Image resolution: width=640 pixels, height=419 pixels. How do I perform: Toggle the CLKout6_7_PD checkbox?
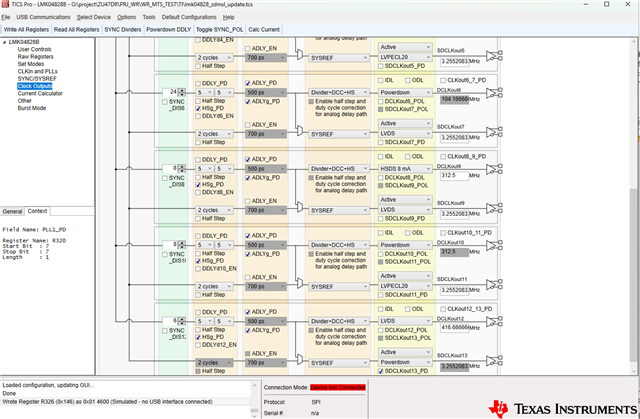coord(443,80)
